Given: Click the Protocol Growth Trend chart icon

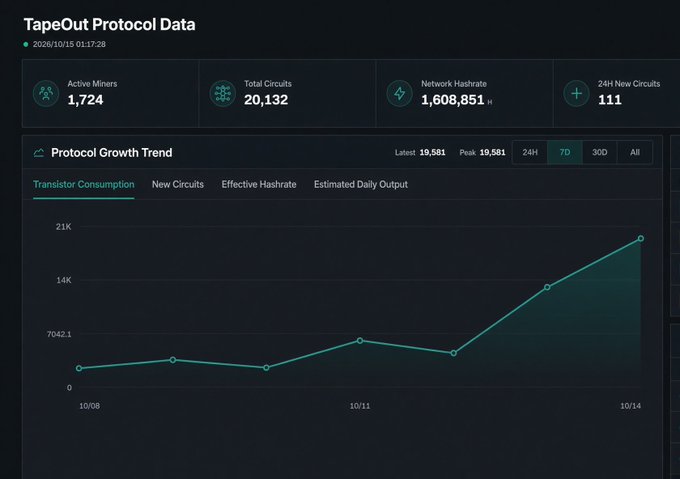Looking at the screenshot, I should [x=39, y=153].
